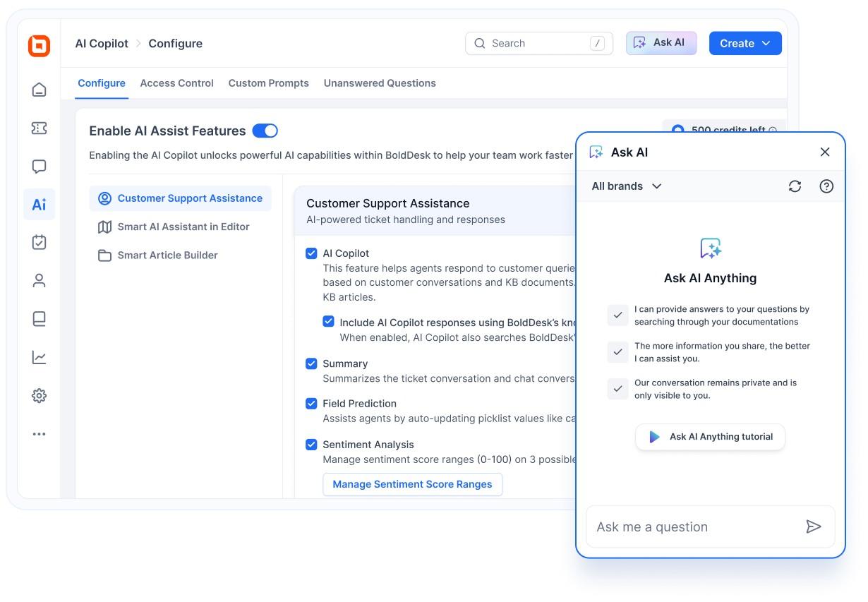The height and width of the screenshot is (602, 868).
Task: Click the Ask AI help icon
Action: coord(826,186)
